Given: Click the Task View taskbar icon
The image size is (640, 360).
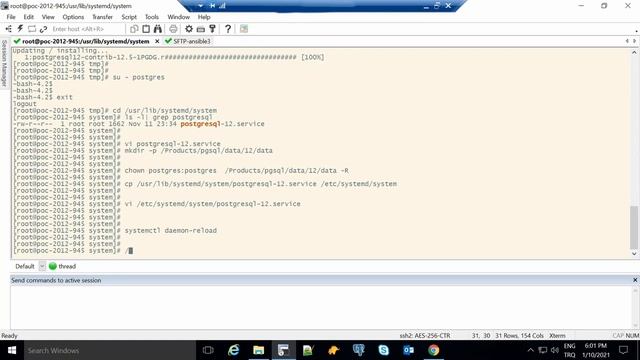Looking at the screenshot, I should [x=208, y=350].
